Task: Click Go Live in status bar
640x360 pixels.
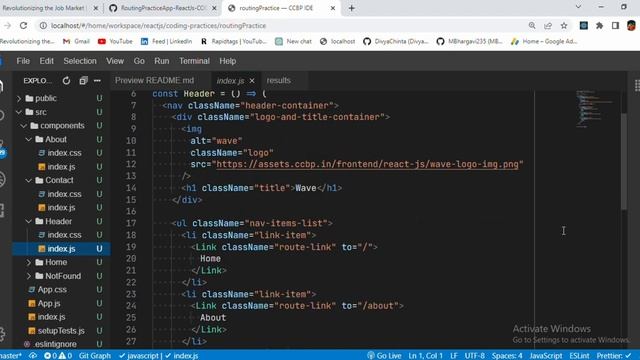Action: point(384,356)
